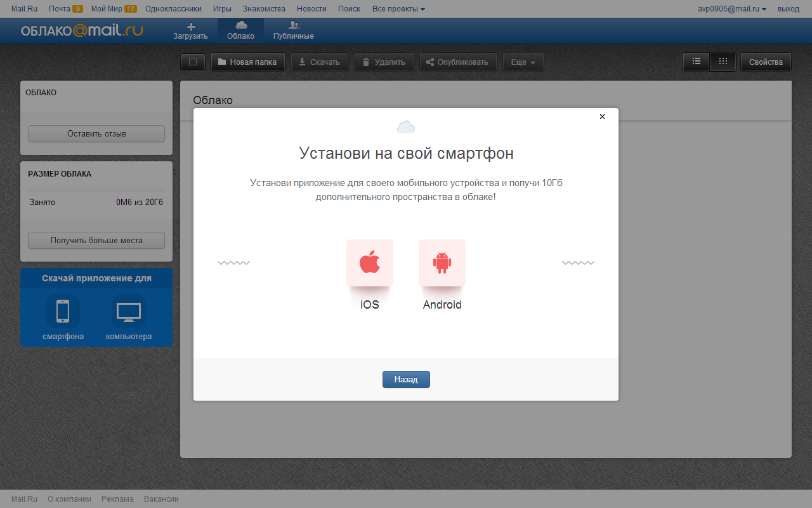
Task: Open the Загрузить upload tab
Action: click(x=190, y=31)
